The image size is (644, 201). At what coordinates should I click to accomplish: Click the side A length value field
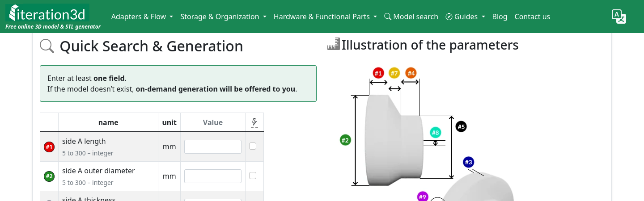click(x=213, y=147)
